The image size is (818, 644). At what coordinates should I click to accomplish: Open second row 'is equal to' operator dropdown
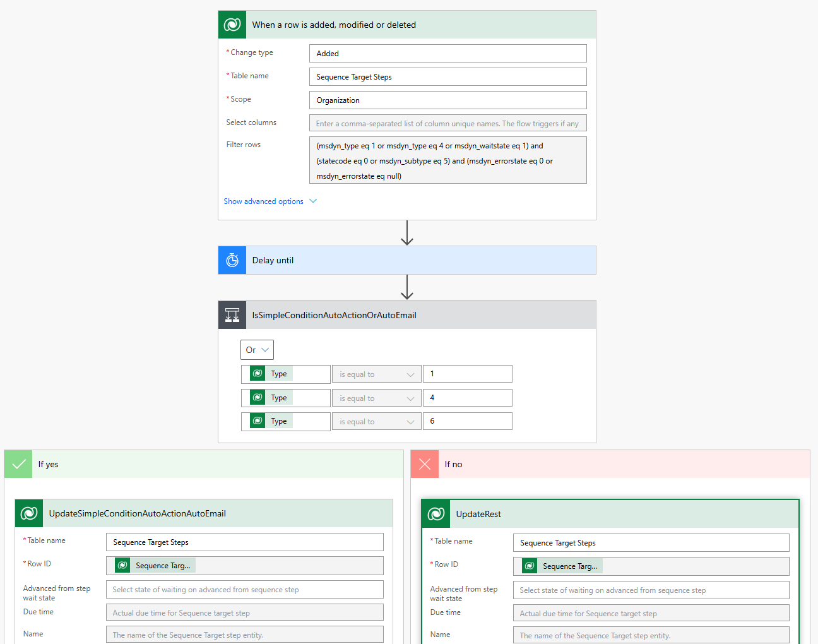tap(376, 398)
